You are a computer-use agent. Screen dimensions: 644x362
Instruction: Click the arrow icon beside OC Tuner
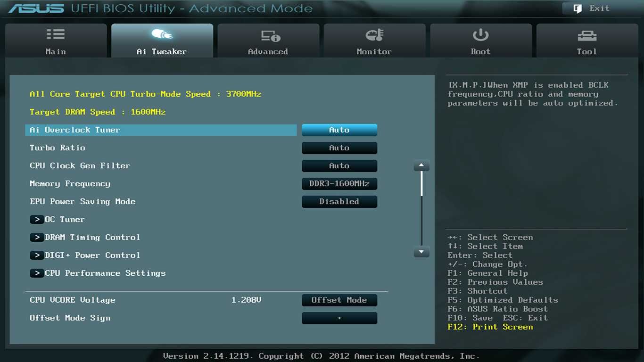[37, 219]
